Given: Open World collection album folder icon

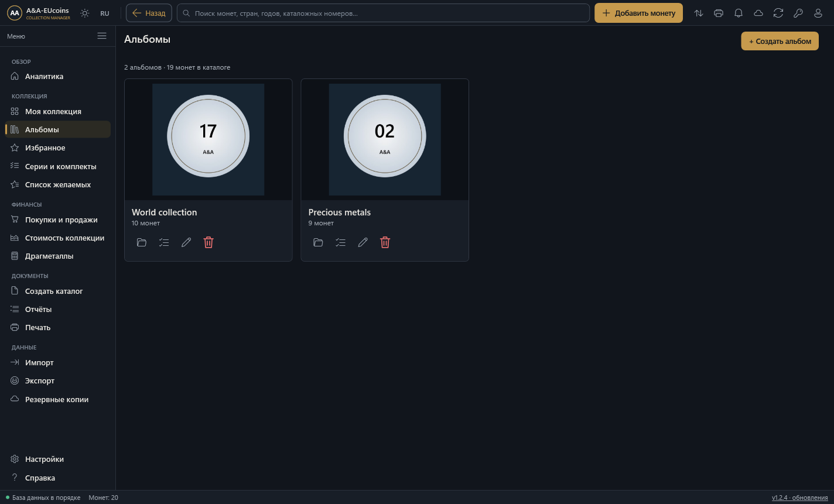Looking at the screenshot, I should pyautogui.click(x=142, y=242).
